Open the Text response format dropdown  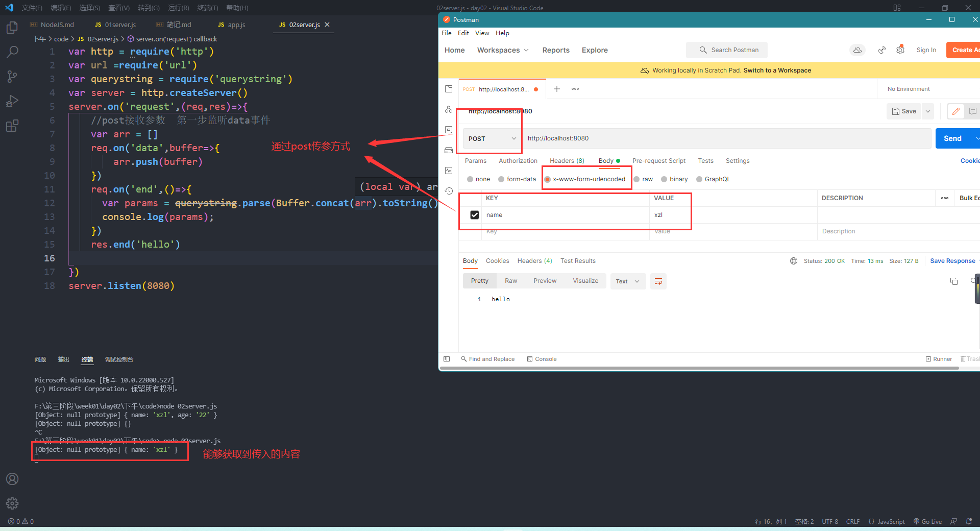[x=628, y=281]
